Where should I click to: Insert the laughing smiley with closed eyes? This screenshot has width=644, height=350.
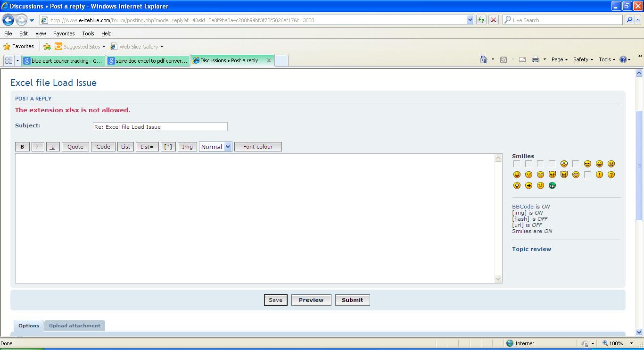599,164
